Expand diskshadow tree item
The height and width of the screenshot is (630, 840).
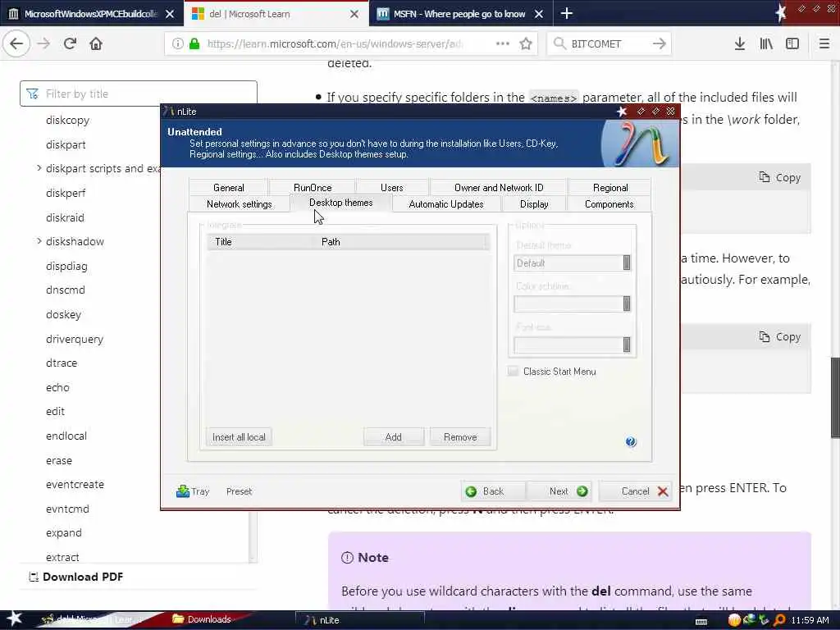pyautogui.click(x=39, y=241)
